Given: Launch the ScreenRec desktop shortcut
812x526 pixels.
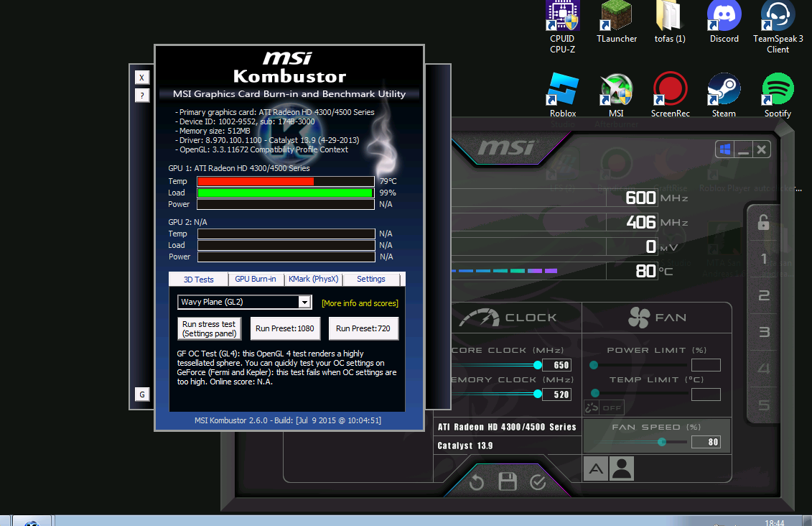Looking at the screenshot, I should (670, 96).
